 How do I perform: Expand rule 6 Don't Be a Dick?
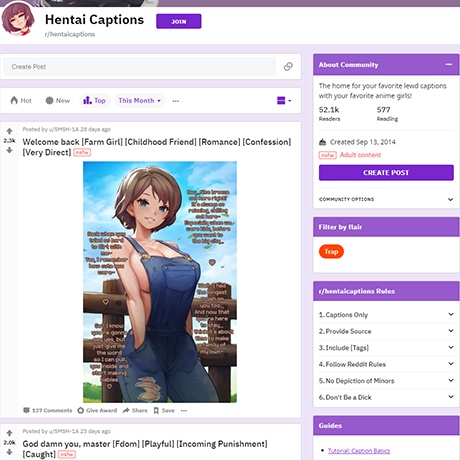pos(386,397)
